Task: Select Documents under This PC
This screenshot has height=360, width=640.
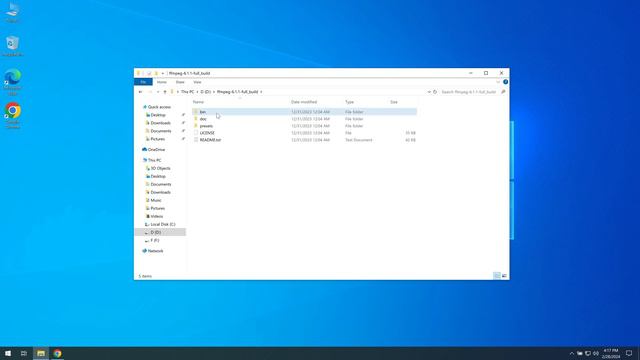Action: (160, 184)
